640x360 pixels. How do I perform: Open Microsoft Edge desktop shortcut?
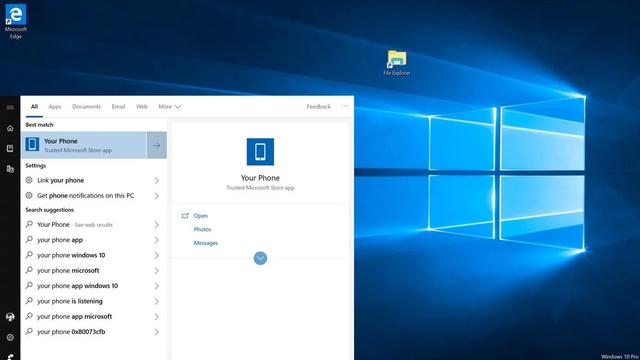[16, 21]
